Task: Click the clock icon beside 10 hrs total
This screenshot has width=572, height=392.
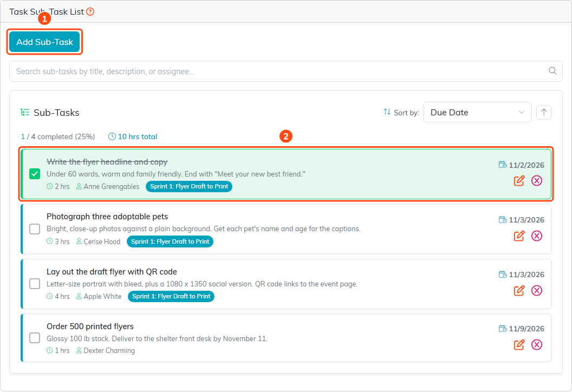Action: click(112, 136)
